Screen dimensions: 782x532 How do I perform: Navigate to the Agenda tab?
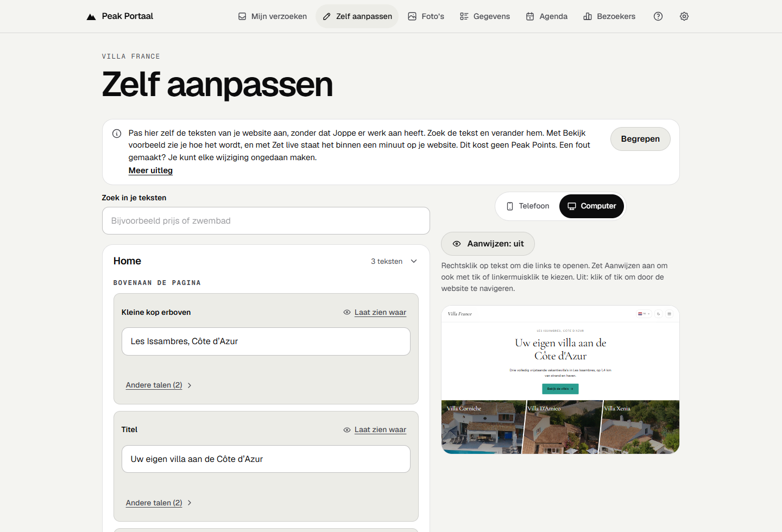547,16
